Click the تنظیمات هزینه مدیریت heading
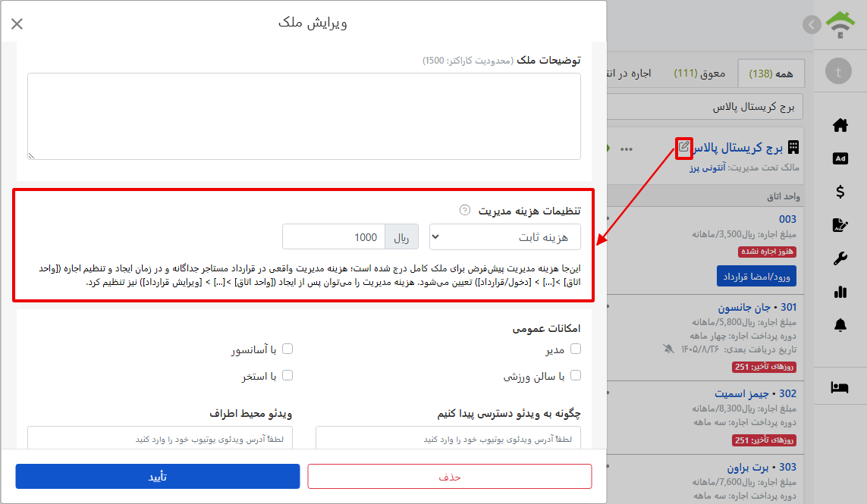 (x=529, y=211)
